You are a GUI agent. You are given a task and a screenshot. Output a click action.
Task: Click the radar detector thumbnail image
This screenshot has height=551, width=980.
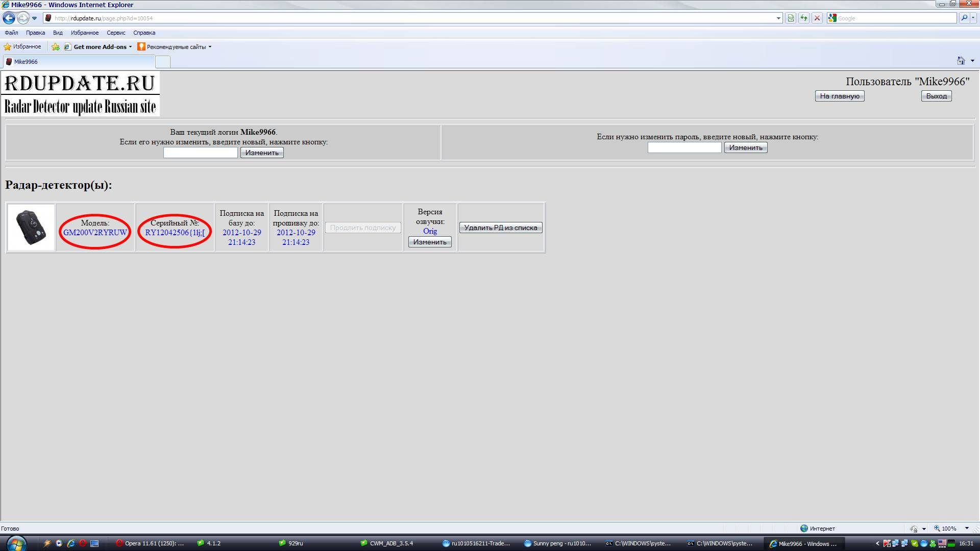[x=31, y=228]
